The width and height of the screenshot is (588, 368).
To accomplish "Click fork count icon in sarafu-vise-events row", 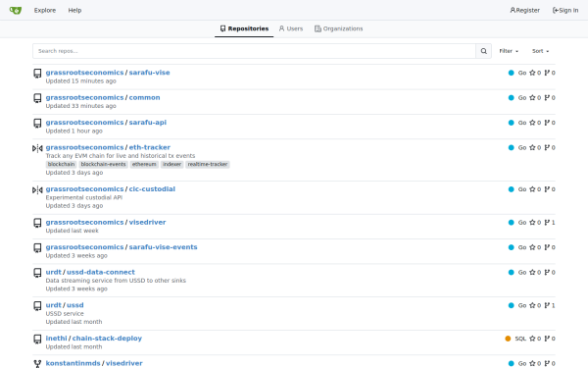I will [x=547, y=247].
